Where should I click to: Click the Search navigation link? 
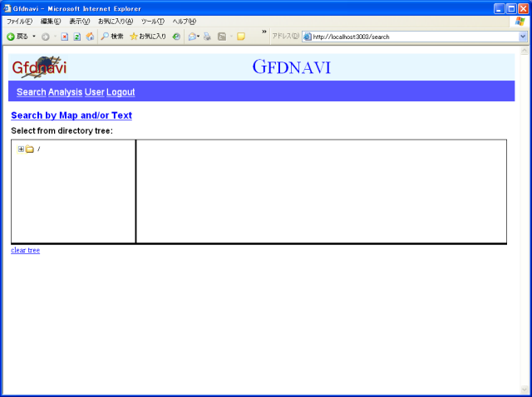point(32,92)
